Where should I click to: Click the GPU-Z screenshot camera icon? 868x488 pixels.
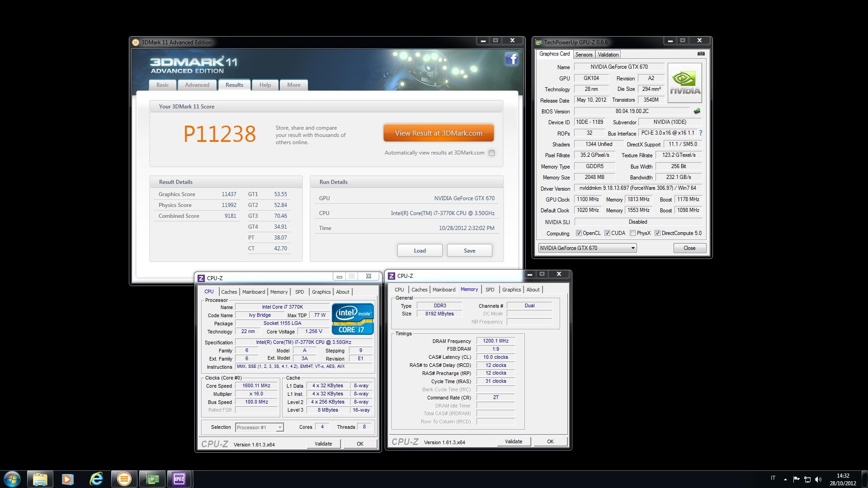[x=701, y=54]
